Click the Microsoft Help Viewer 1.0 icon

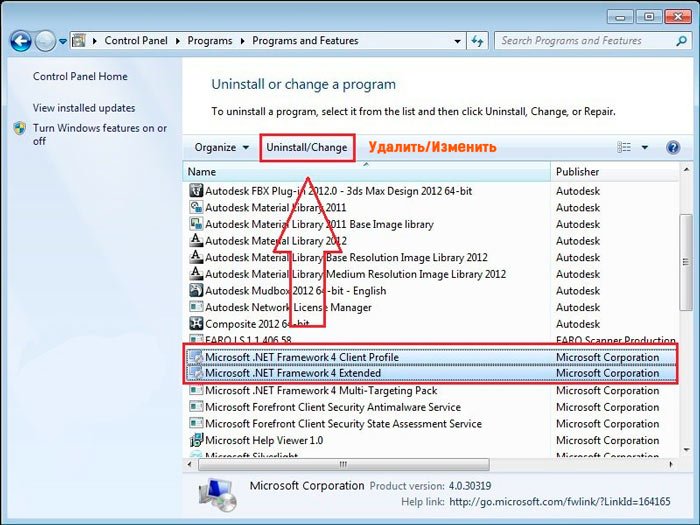tap(196, 440)
